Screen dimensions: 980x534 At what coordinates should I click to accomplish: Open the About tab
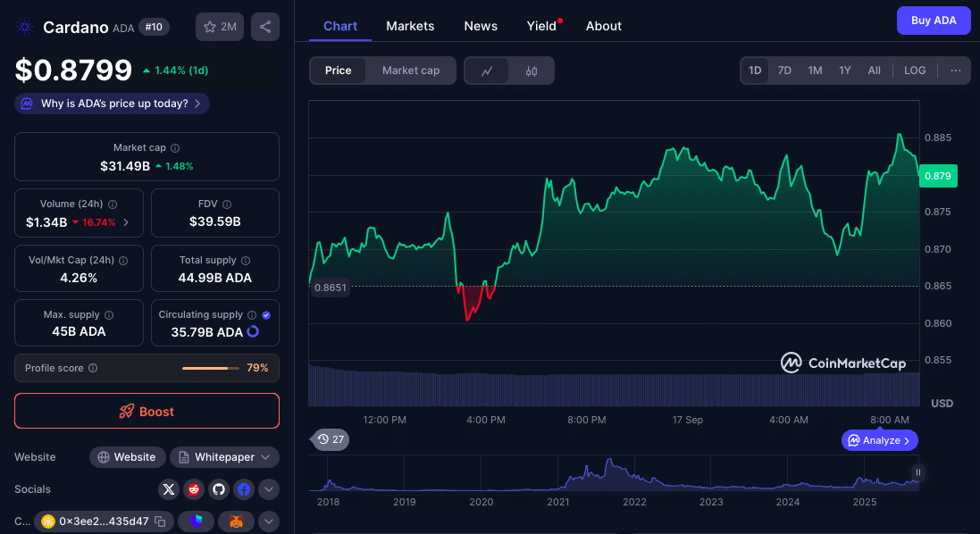point(604,26)
